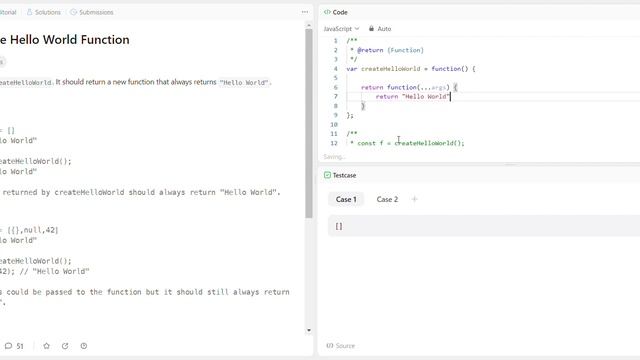Click the description scrollbar down arrow
This screenshot has width=640, height=360.
tap(309, 330)
